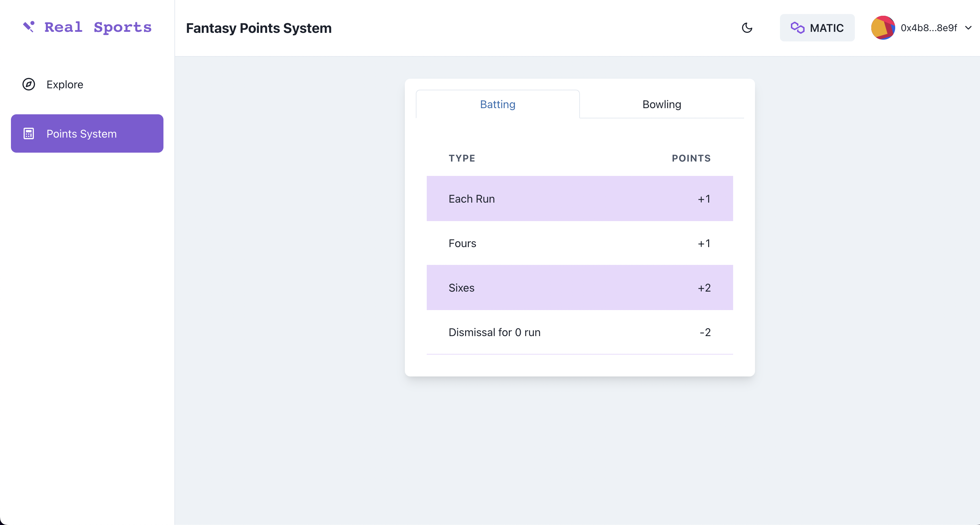This screenshot has height=525, width=980.
Task: Expand the wallet account dropdown chevron
Action: 968,28
